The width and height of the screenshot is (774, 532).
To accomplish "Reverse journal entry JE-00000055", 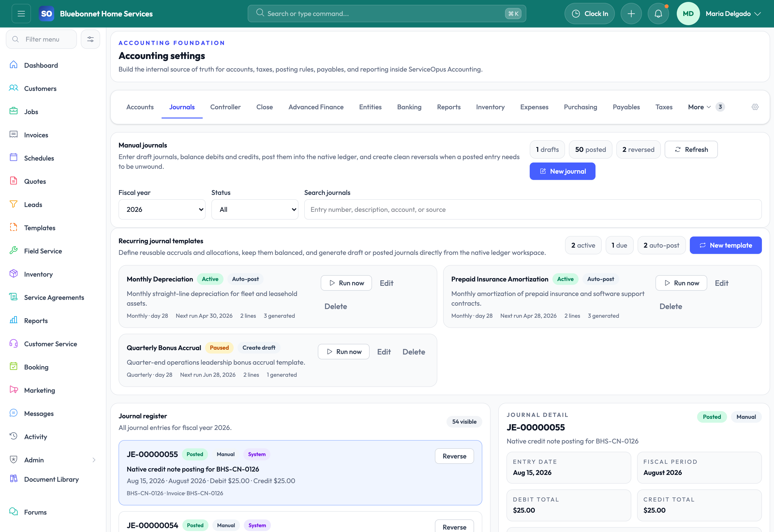I will pos(454,456).
